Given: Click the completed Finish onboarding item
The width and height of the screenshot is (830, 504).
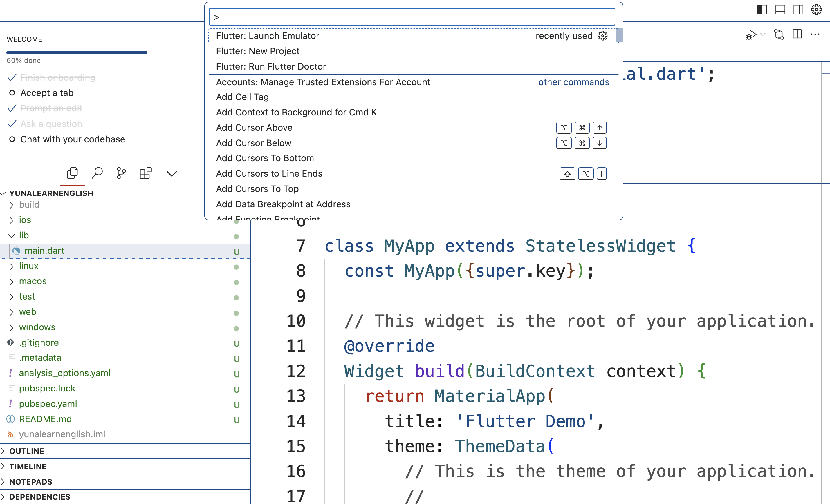Looking at the screenshot, I should 57,78.
